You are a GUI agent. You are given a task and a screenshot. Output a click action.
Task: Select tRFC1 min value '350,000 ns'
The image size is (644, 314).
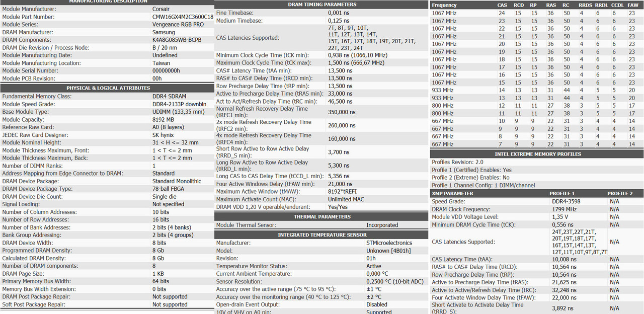pyautogui.click(x=342, y=112)
